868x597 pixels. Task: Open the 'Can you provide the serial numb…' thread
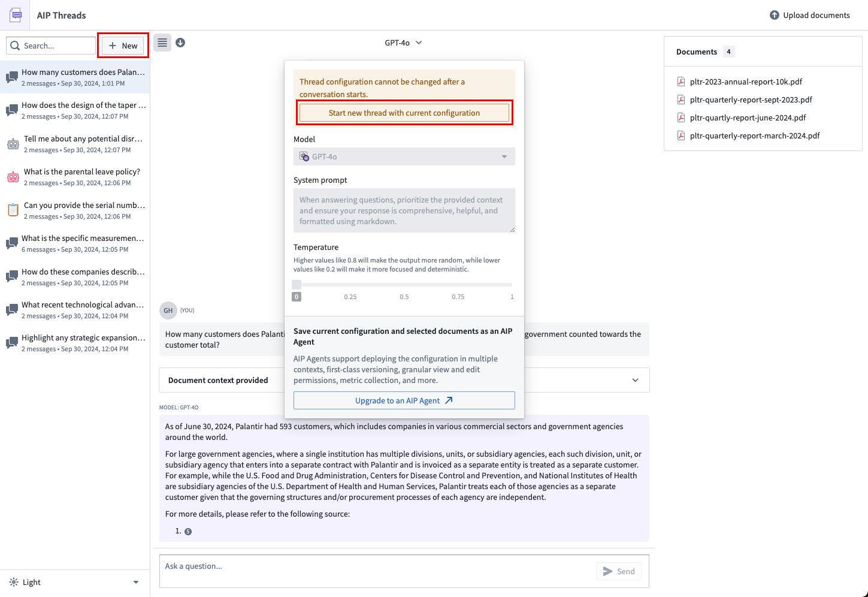click(x=75, y=210)
